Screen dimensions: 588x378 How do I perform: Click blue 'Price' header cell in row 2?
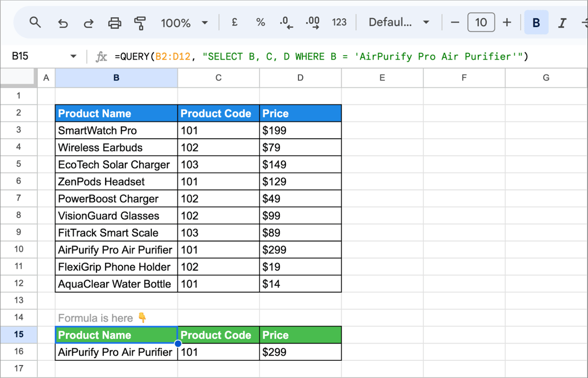300,113
